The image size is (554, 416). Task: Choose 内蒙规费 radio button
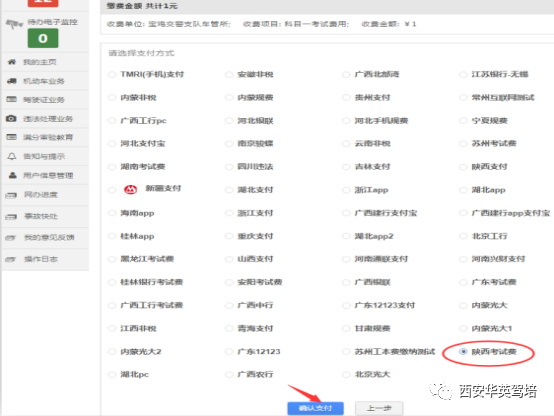[x=229, y=98]
